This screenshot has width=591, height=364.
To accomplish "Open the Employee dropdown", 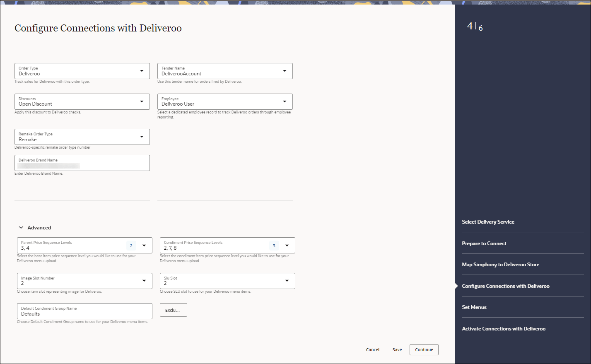I will (x=225, y=101).
